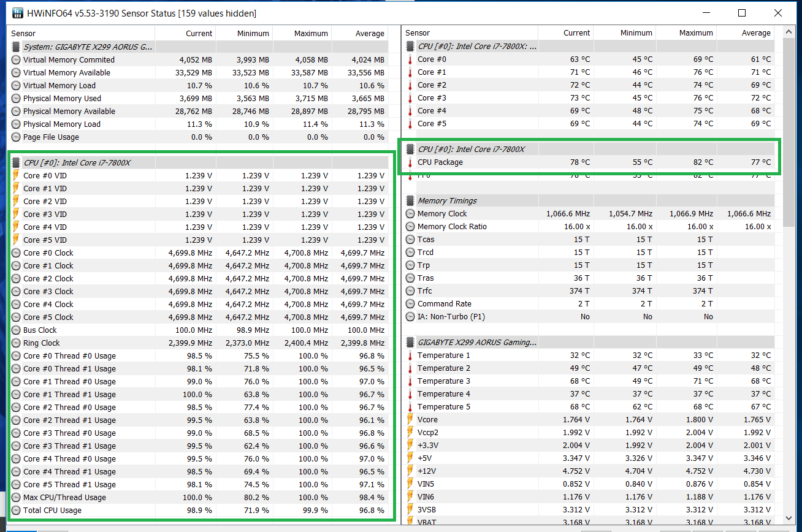Click the chip icon beside Memory Timings

[410, 200]
